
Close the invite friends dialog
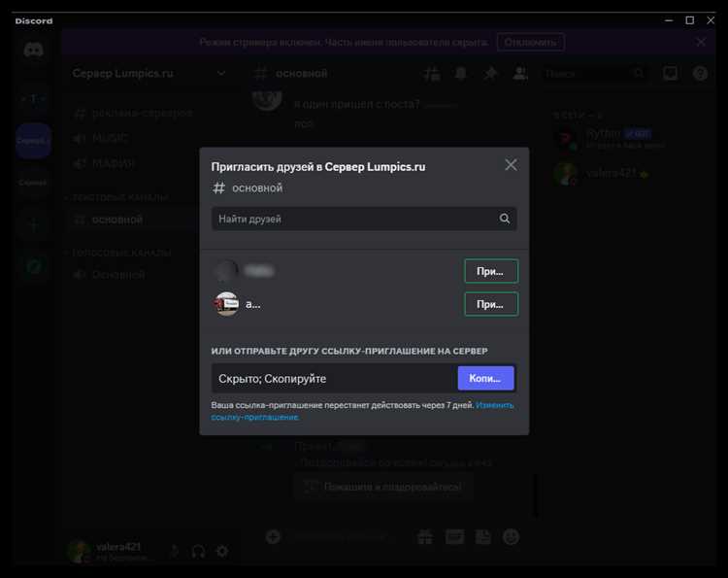click(511, 165)
